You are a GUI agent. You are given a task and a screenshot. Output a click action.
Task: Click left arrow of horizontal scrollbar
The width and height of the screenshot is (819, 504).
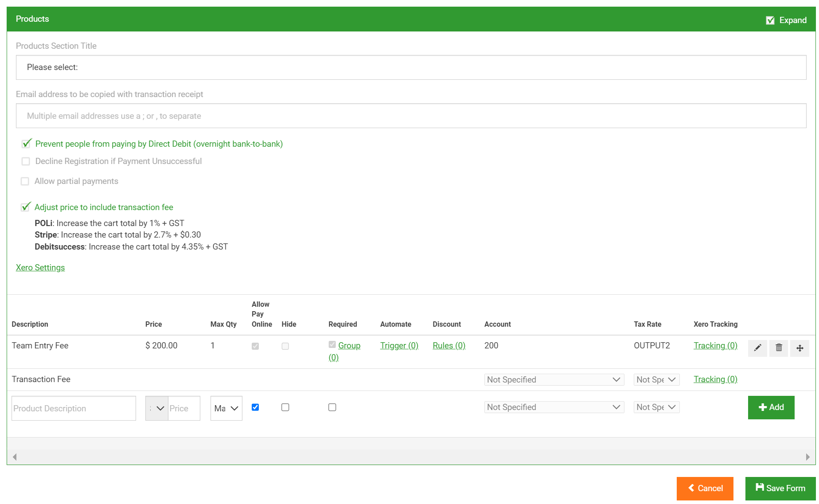pyautogui.click(x=15, y=457)
